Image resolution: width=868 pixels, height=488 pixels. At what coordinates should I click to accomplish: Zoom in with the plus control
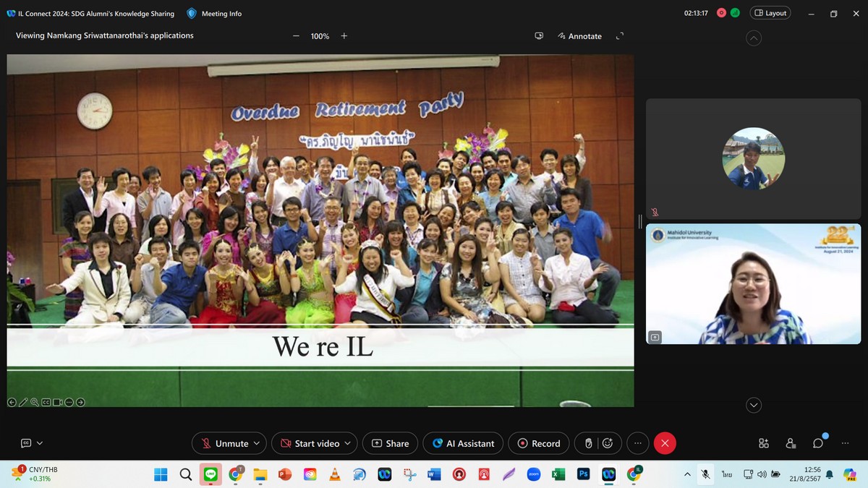[x=344, y=36]
